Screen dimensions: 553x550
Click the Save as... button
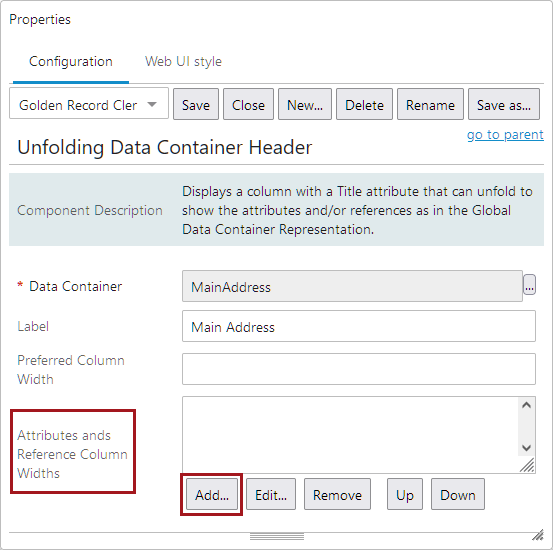click(x=504, y=104)
